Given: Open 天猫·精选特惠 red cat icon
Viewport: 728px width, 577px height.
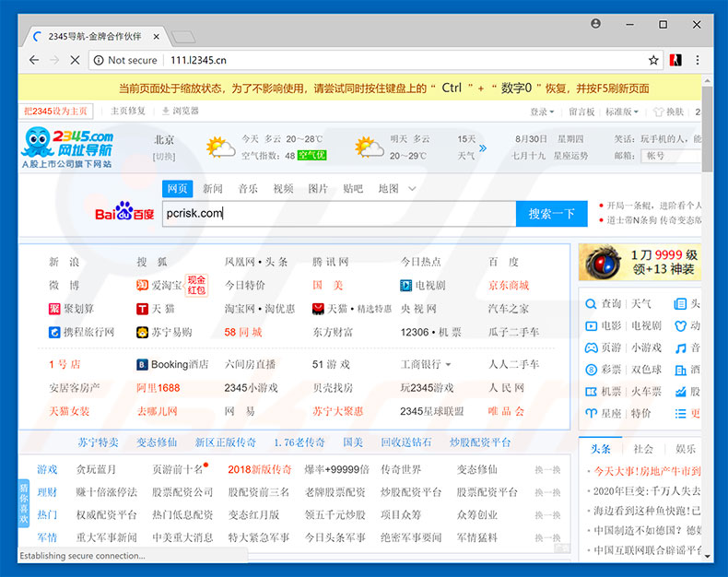Looking at the screenshot, I should pos(318,309).
